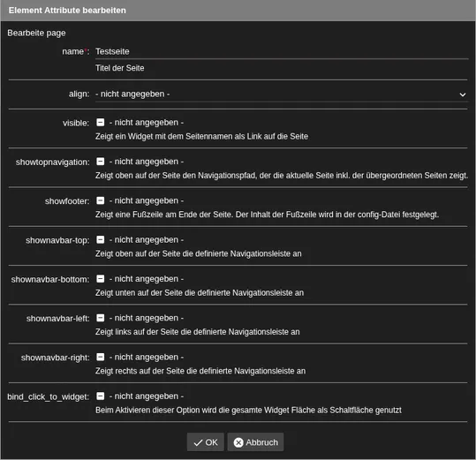Click the 'shownavbar-bottom:' label

pos(50,280)
